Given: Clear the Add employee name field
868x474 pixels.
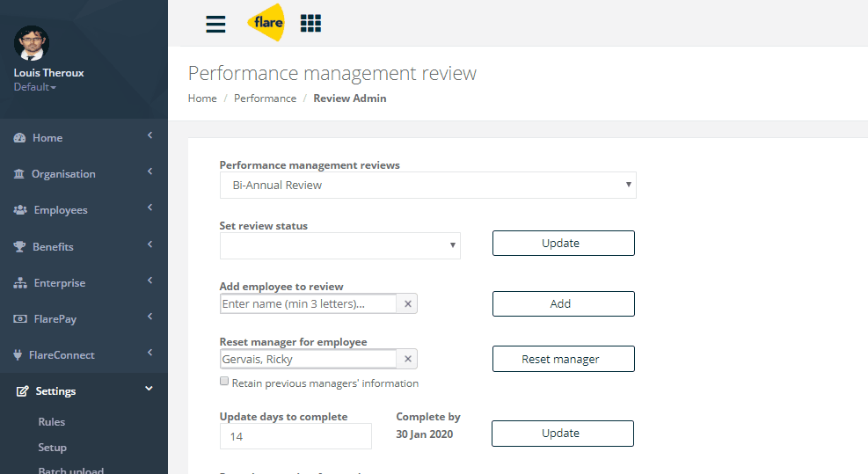Looking at the screenshot, I should click(x=407, y=303).
